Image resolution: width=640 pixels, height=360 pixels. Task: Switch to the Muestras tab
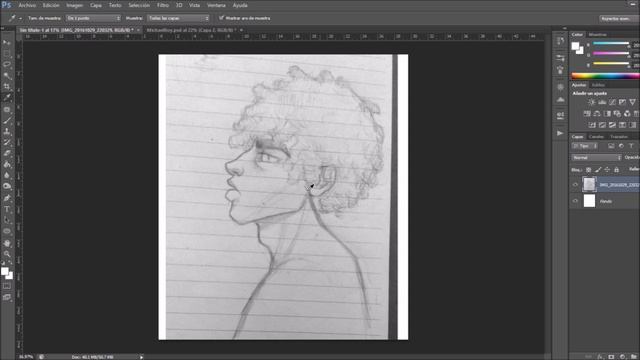pos(598,35)
